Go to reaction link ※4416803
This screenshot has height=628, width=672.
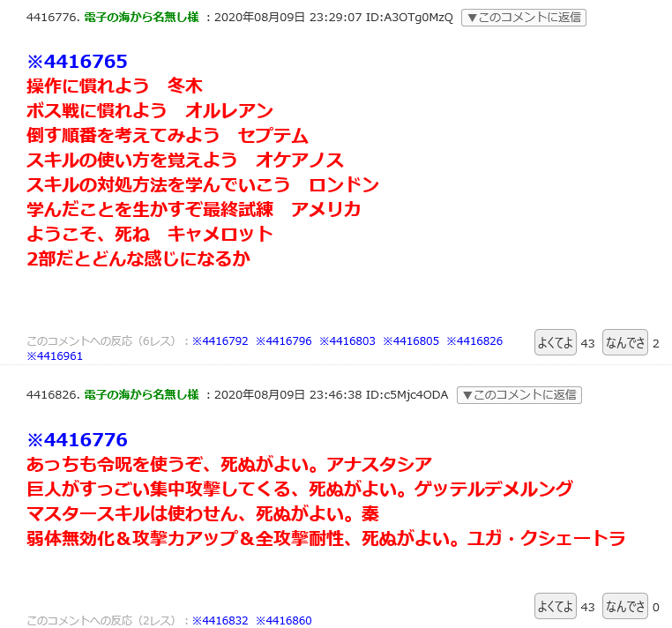tap(347, 341)
